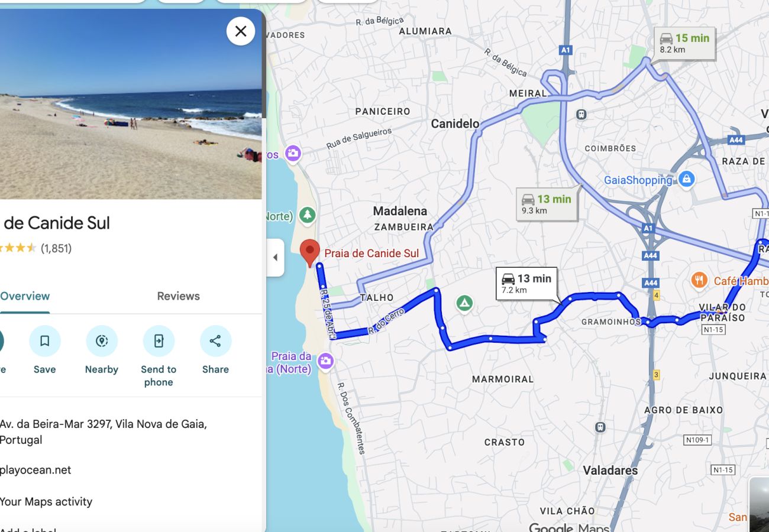This screenshot has height=532, width=769.
Task: Select the 13 min 7.2 km route label
Action: (526, 284)
